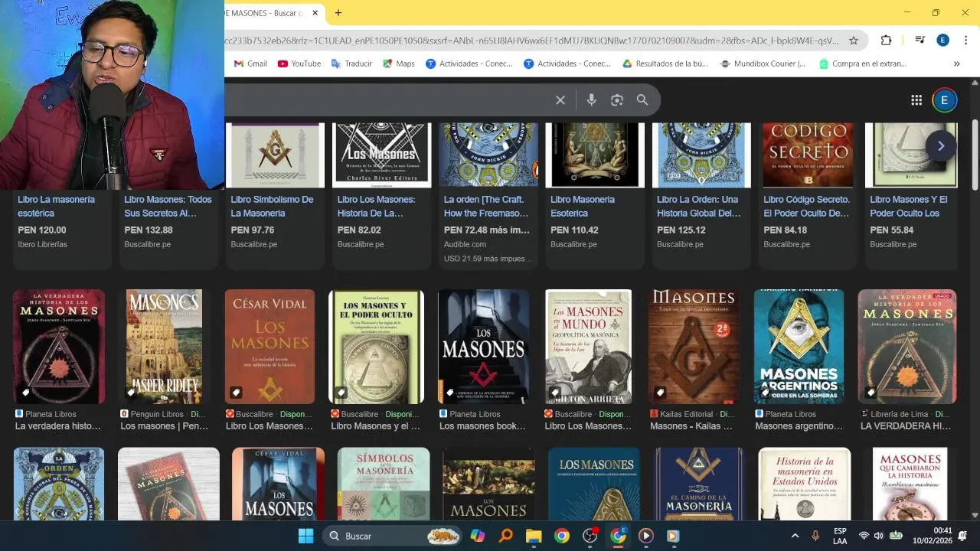Open the Traducir bookmark

[x=351, y=64]
